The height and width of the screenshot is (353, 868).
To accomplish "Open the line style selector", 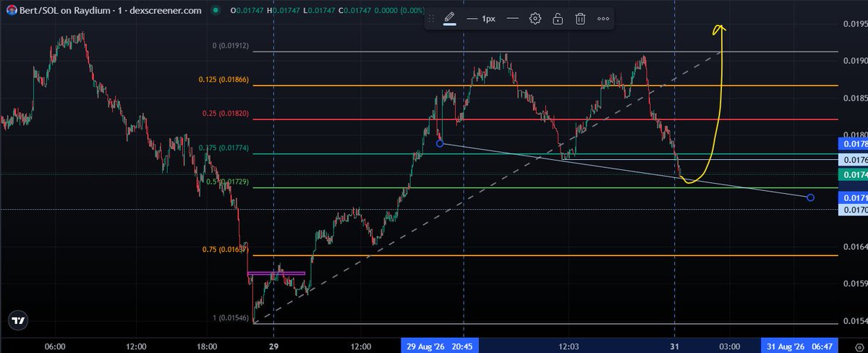I will [x=513, y=19].
